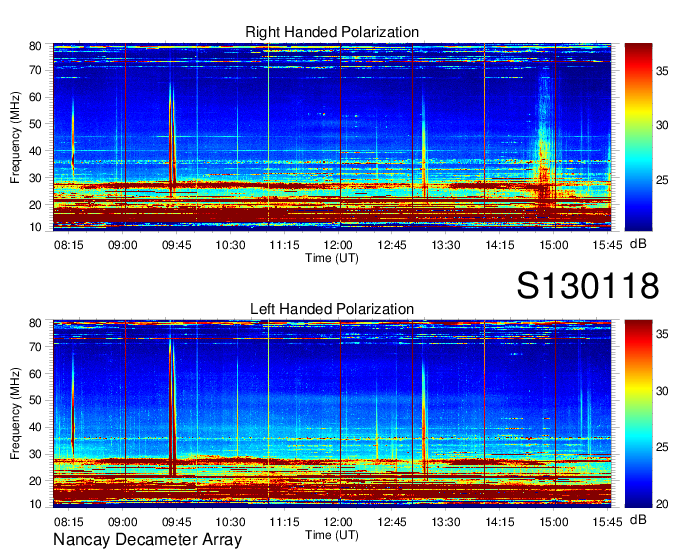Click the 70 MHz tick of Left Handed plot
The width and height of the screenshot is (680, 552).
35,347
